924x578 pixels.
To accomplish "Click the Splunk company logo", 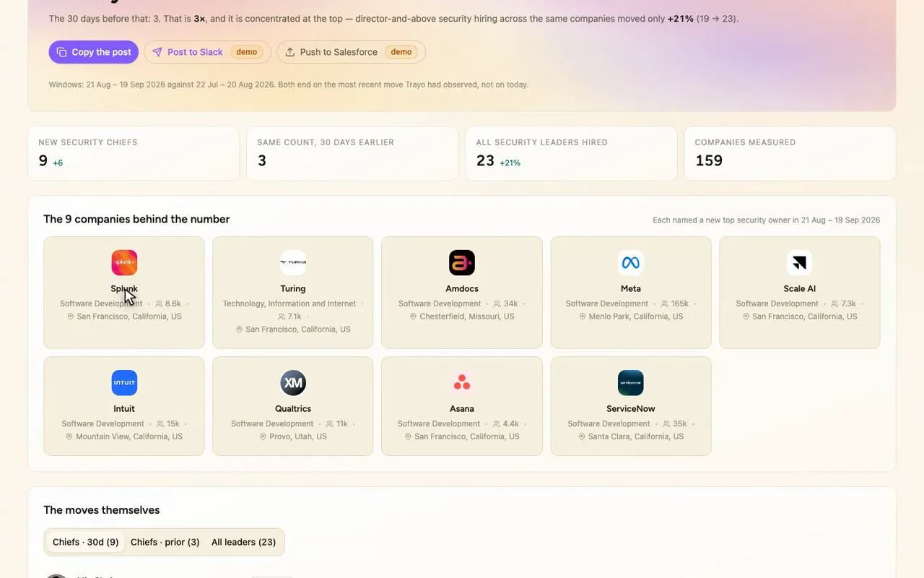I will pos(124,262).
